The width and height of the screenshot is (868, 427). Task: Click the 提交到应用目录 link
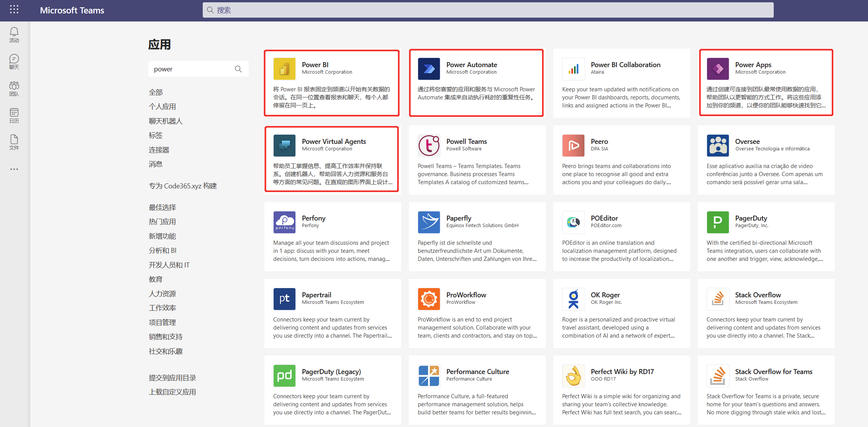pos(172,377)
